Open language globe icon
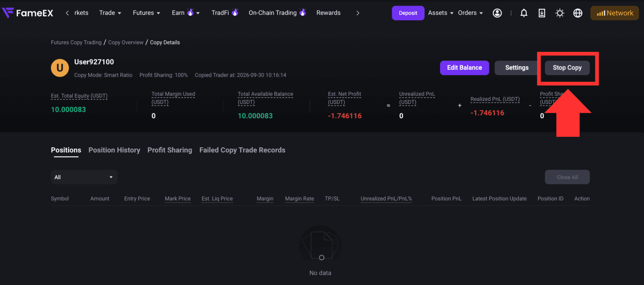This screenshot has width=644, height=285. coord(578,13)
